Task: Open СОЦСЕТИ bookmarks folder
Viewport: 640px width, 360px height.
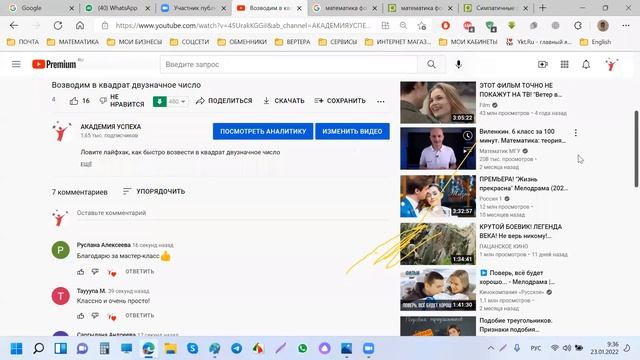Action: click(x=189, y=42)
